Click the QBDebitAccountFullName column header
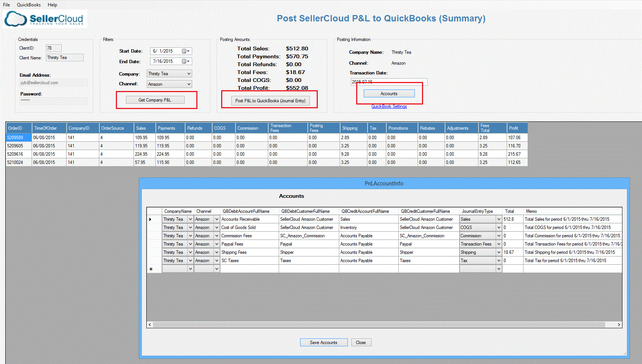 (x=249, y=211)
